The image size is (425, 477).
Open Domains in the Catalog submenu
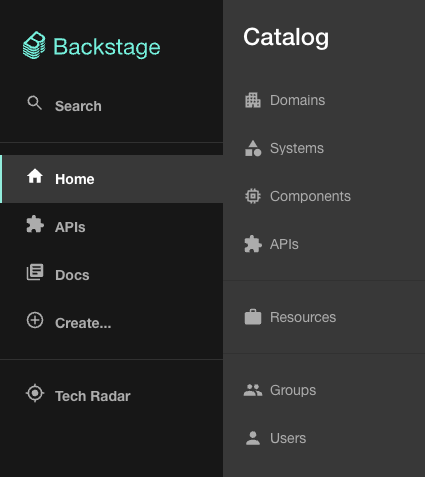pos(324,100)
